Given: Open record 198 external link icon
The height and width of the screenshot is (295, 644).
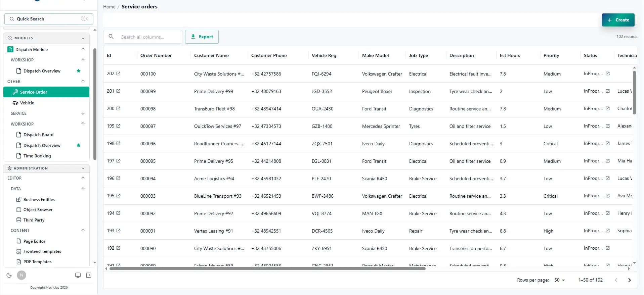Looking at the screenshot, I should (x=118, y=143).
